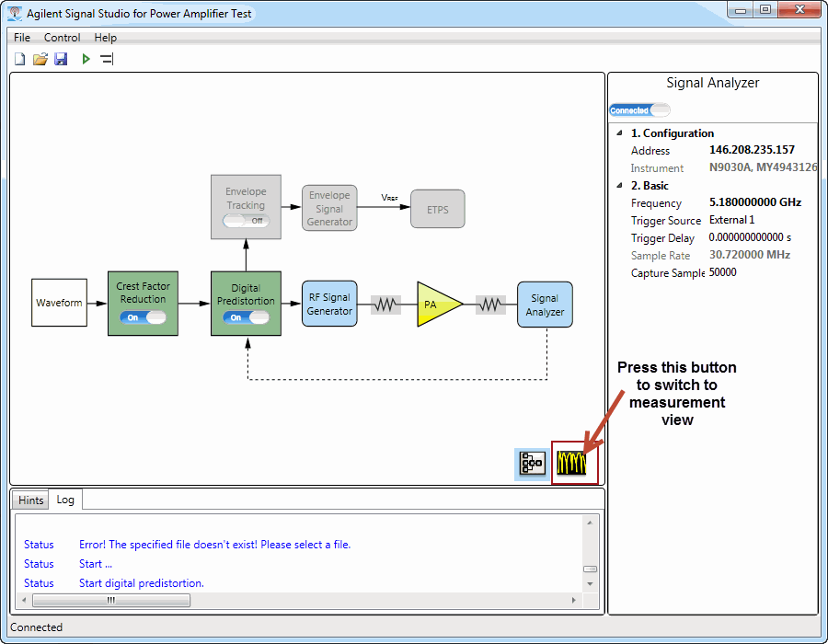Viewport: 828px width, 644px height.
Task: Select the Envelope Signal Generator block
Action: (x=329, y=208)
